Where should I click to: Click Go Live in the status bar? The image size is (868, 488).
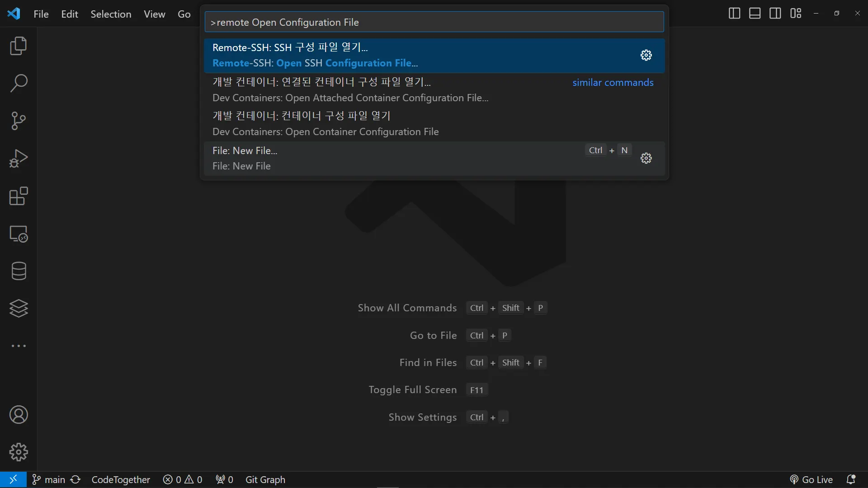pyautogui.click(x=811, y=479)
